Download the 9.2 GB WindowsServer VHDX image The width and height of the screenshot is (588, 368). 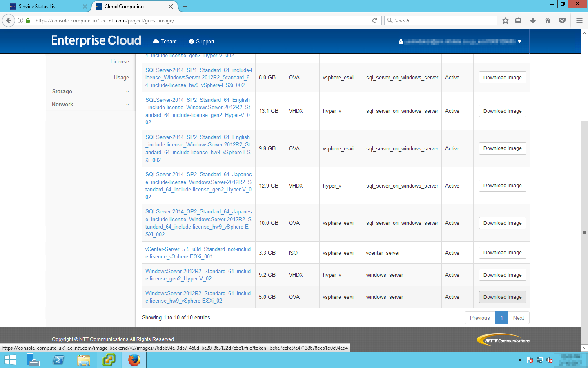(502, 275)
